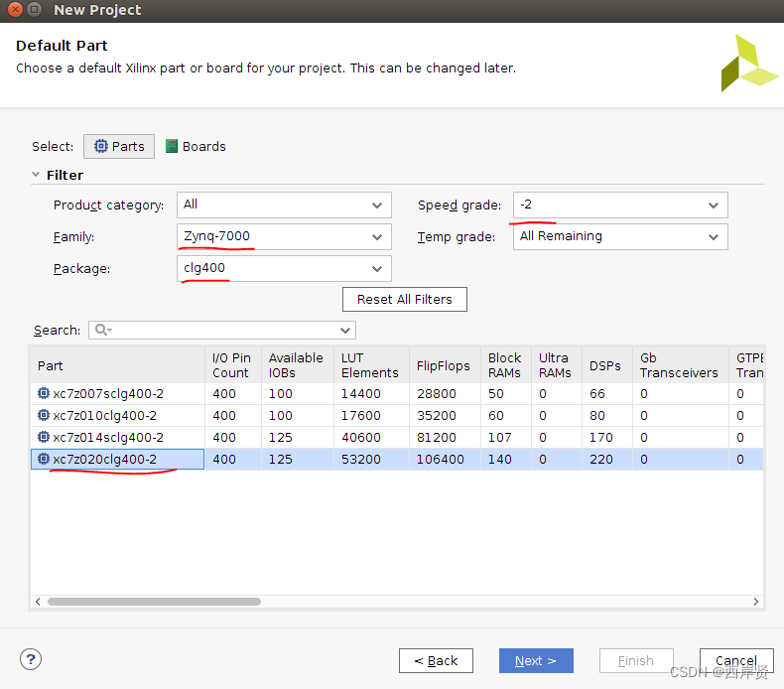Click the scroll right arrow of table
This screenshot has width=784, height=689.
(755, 602)
